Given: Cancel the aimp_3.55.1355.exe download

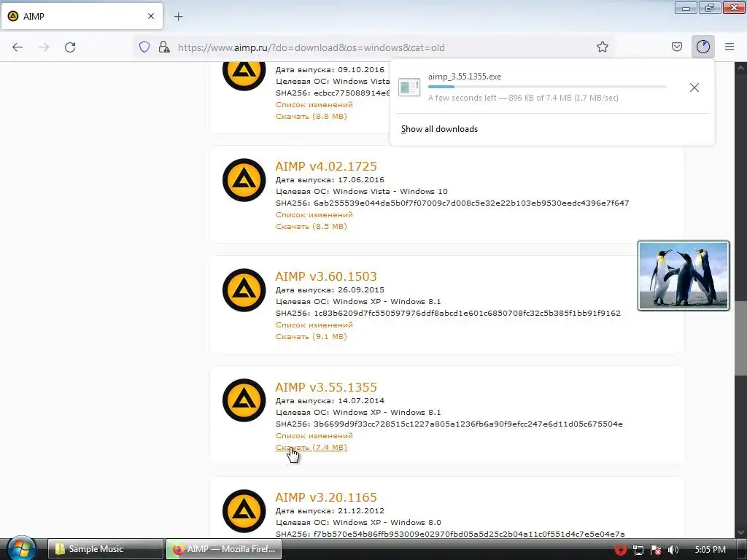Looking at the screenshot, I should [x=694, y=87].
